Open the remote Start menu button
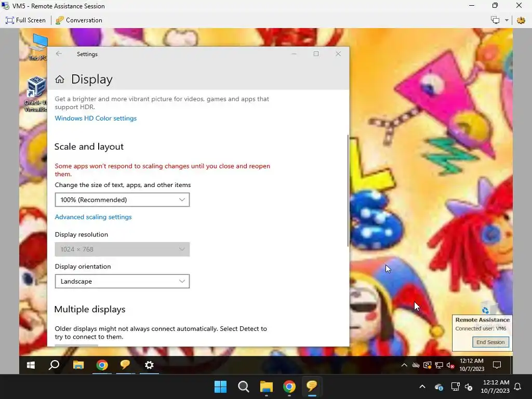 pos(31,365)
